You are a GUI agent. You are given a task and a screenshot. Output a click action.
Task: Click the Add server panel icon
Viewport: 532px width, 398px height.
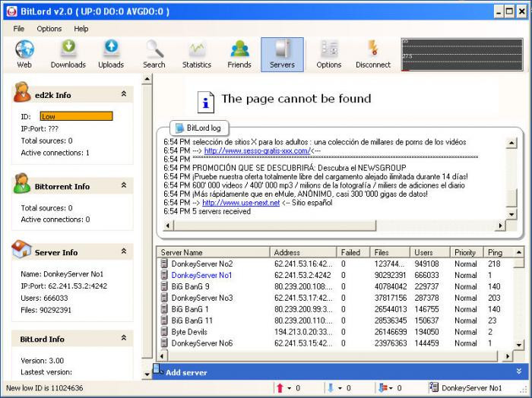click(158, 370)
